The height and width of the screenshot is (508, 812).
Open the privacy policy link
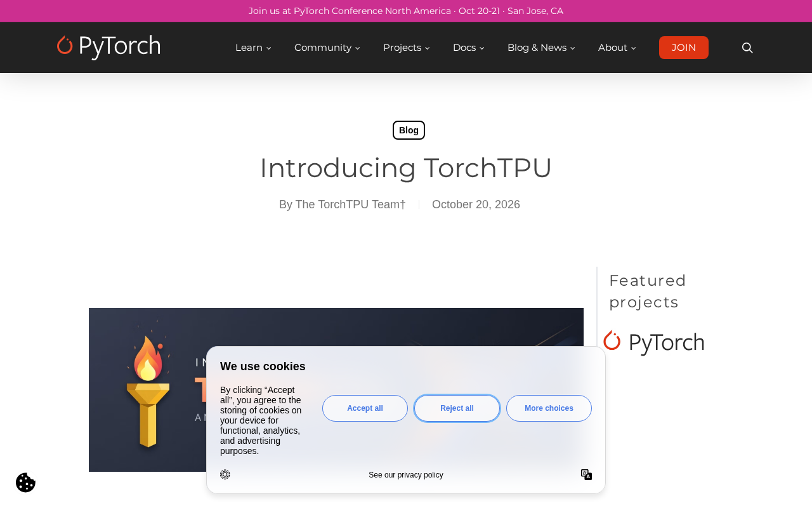406,475
